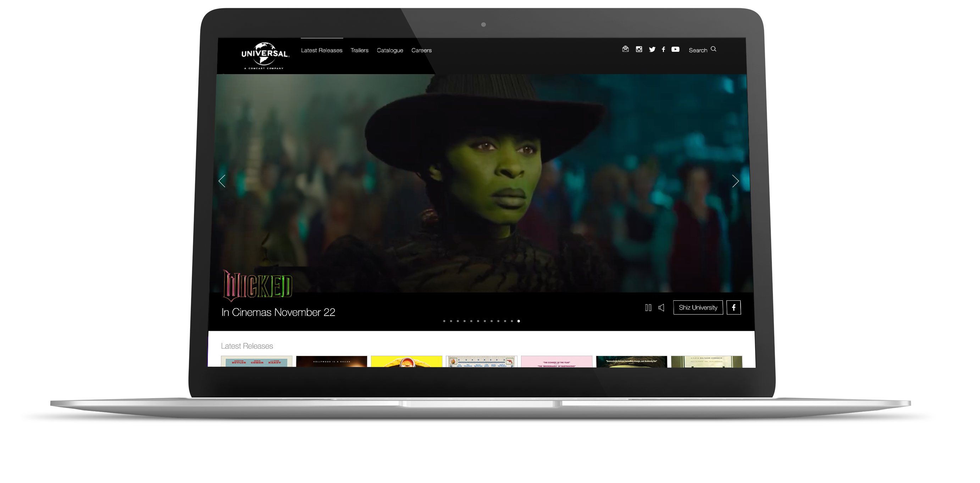The image size is (980, 483).
Task: Click the search magnifying glass icon
Action: [714, 49]
